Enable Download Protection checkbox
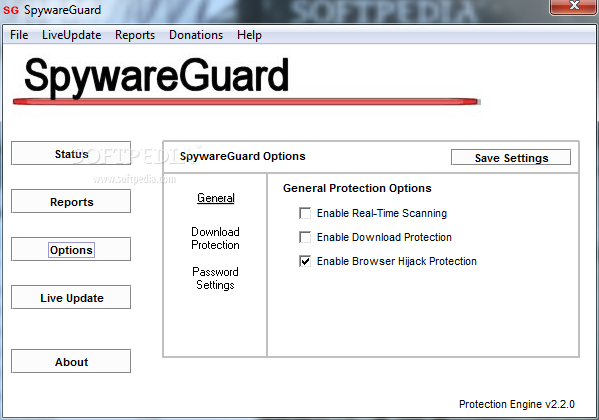This screenshot has width=599, height=420. (305, 237)
